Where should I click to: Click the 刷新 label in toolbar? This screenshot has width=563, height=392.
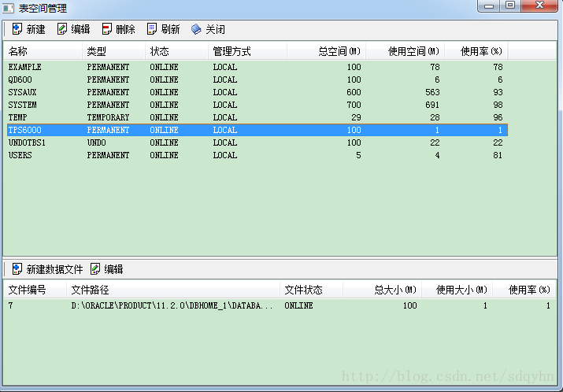click(170, 29)
